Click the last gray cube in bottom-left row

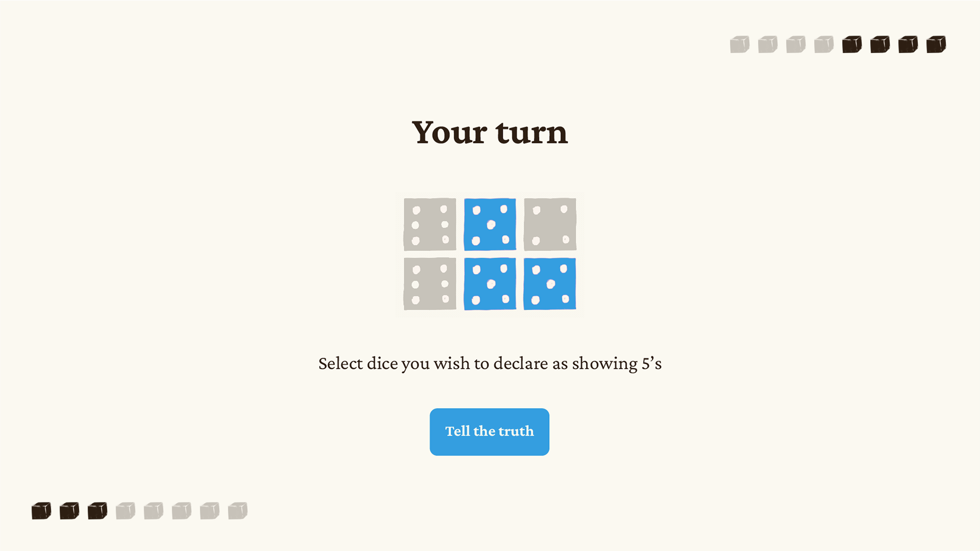point(238,511)
